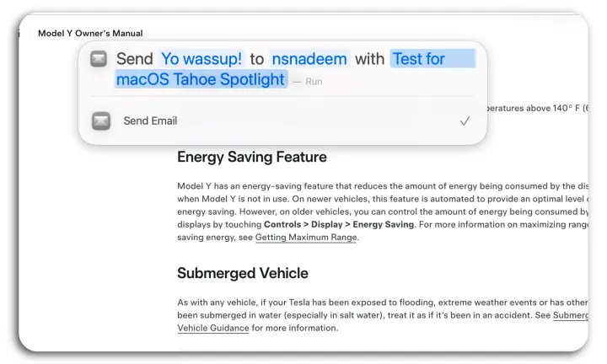Click the Mail icon in Send Email row
The width and height of the screenshot is (607, 364).
(101, 120)
